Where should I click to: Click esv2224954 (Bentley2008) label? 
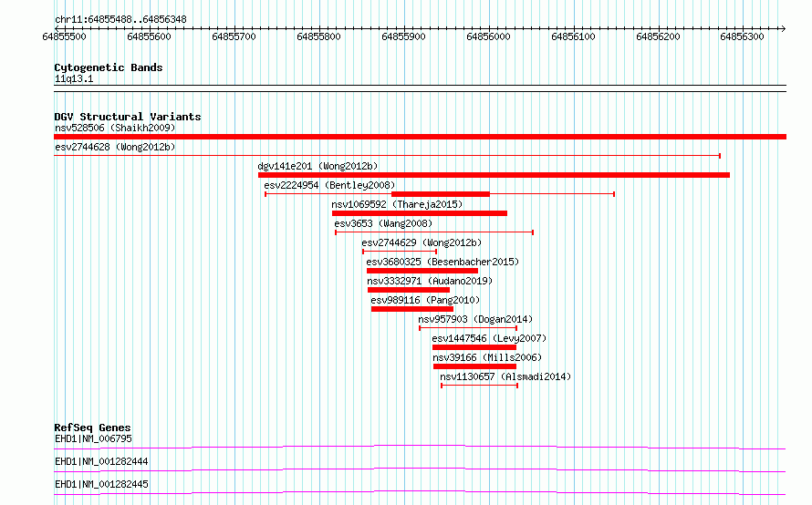coord(329,185)
